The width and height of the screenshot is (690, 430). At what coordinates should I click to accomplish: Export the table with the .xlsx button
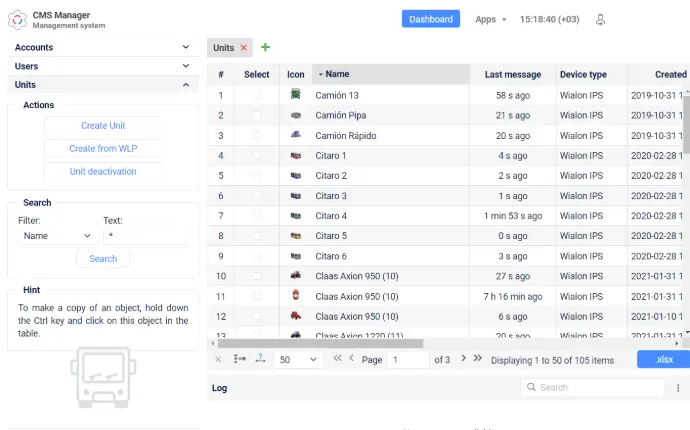(663, 359)
